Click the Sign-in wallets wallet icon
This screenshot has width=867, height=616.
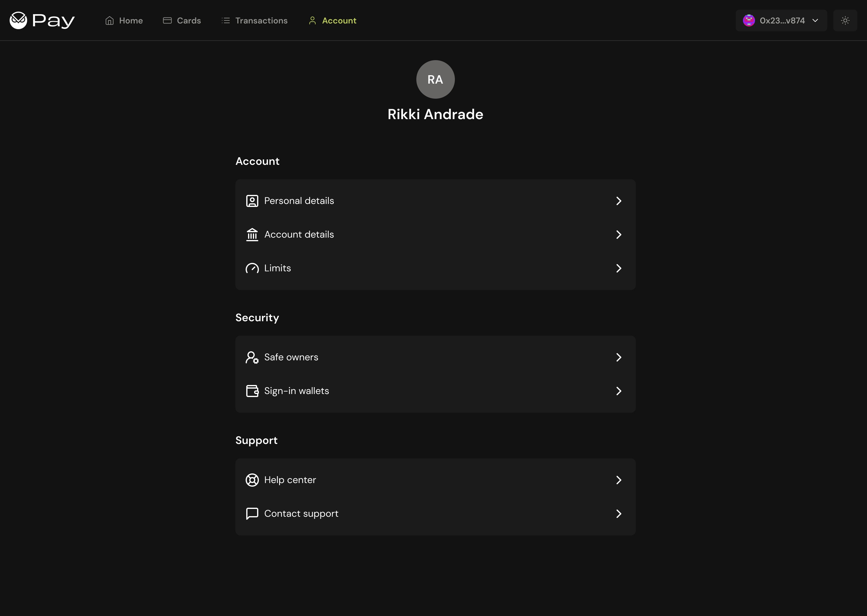click(x=252, y=391)
